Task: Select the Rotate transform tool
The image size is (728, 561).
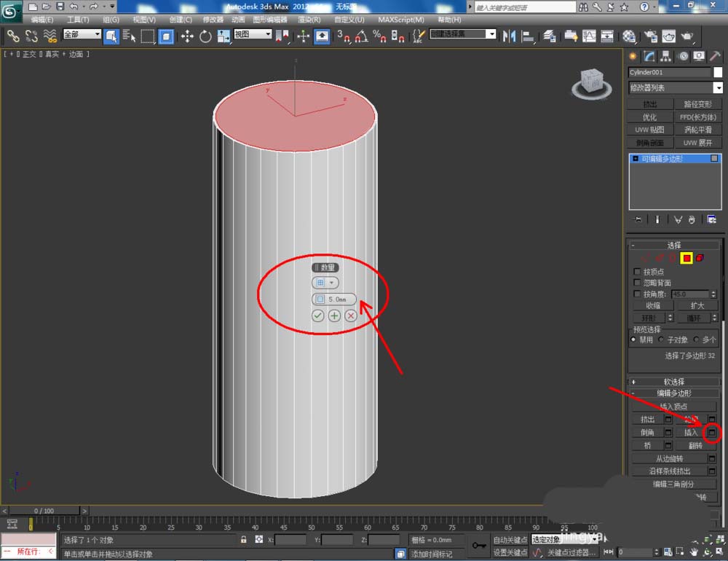Action: (205, 36)
